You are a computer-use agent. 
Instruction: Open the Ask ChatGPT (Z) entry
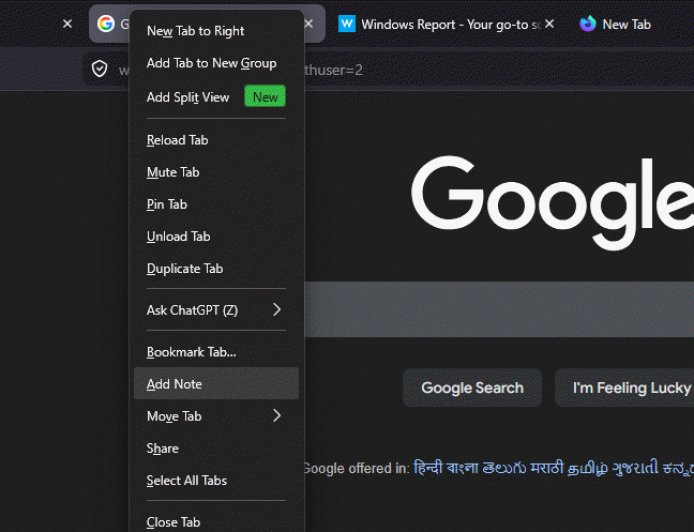pos(216,310)
